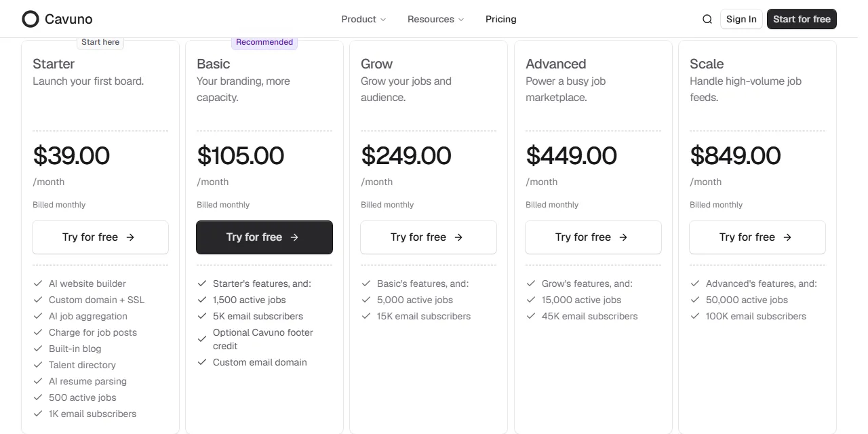The height and width of the screenshot is (434, 868).
Task: Click the Cavuno brand name
Action: 68,19
